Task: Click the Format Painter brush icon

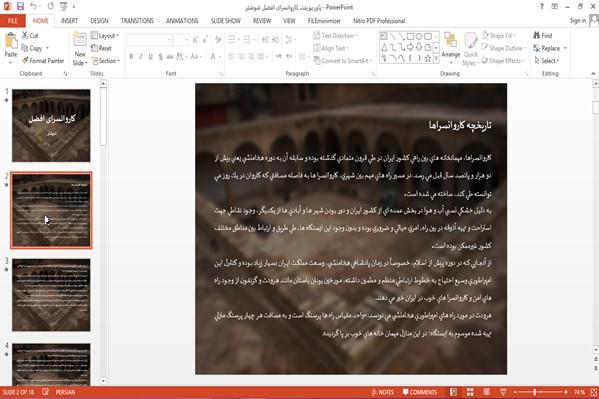Action: pyautogui.click(x=25, y=60)
